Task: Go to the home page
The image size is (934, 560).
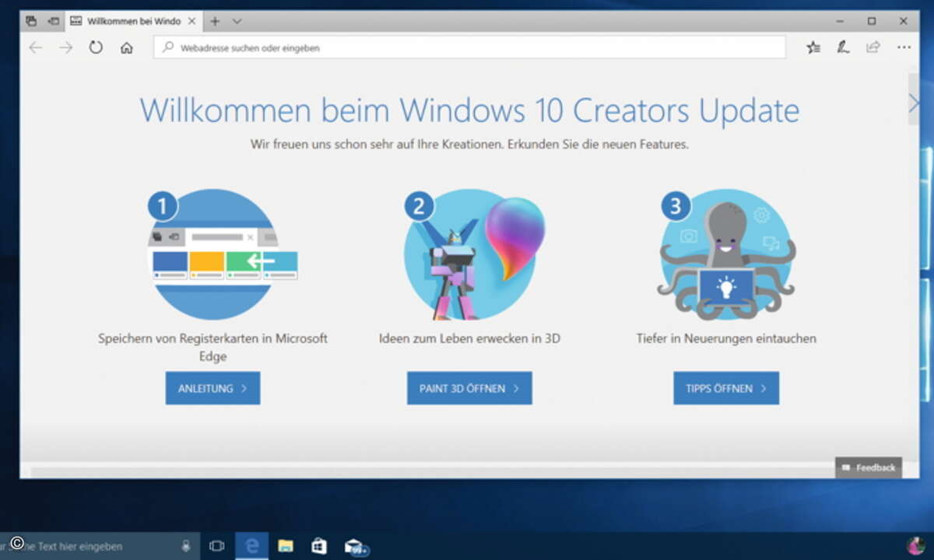Action: (x=126, y=47)
